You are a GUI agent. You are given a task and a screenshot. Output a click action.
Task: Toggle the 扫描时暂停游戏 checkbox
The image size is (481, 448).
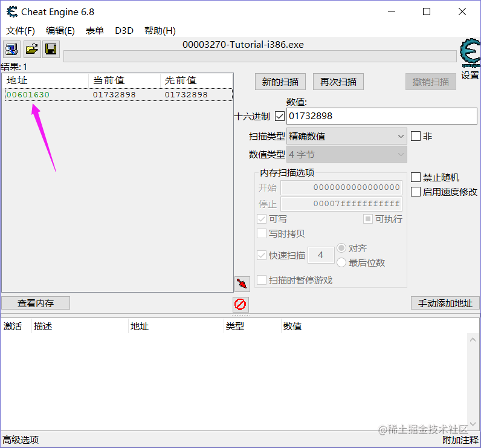click(x=262, y=280)
